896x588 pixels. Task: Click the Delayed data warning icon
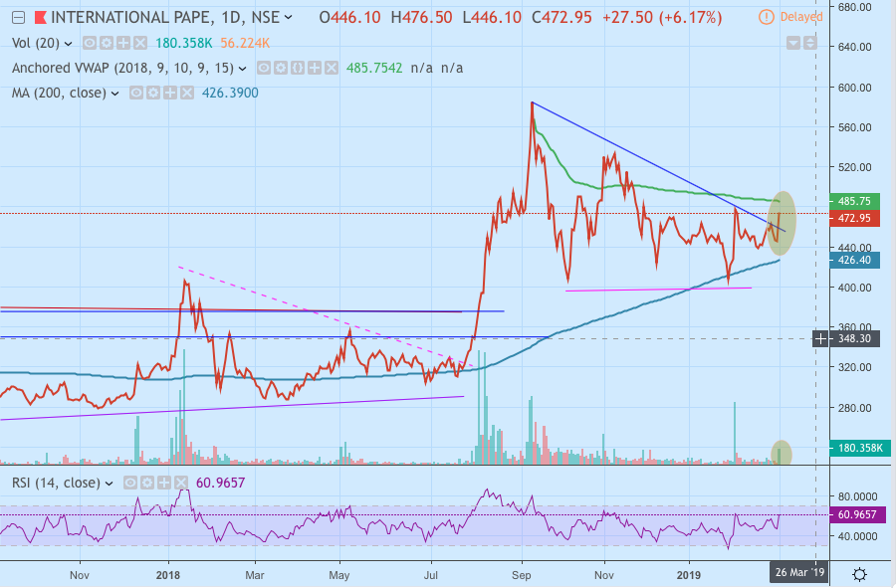pyautogui.click(x=767, y=17)
